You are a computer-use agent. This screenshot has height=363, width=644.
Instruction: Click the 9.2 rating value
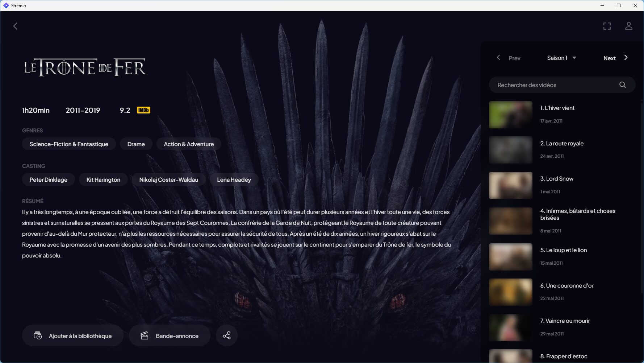pyautogui.click(x=125, y=110)
